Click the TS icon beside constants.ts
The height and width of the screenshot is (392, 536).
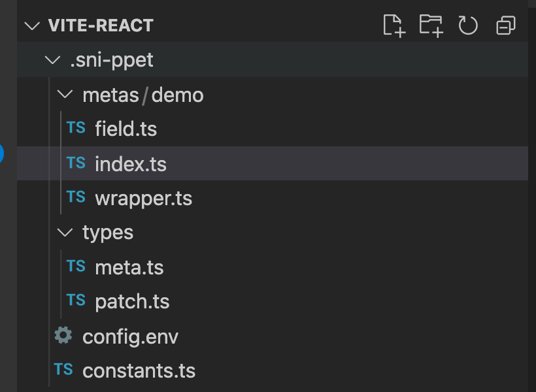pyautogui.click(x=63, y=369)
